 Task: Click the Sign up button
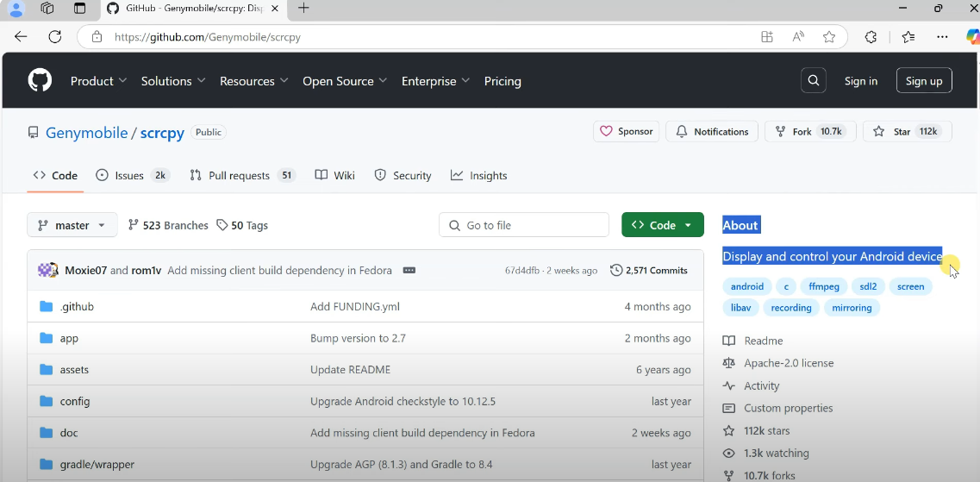click(924, 81)
